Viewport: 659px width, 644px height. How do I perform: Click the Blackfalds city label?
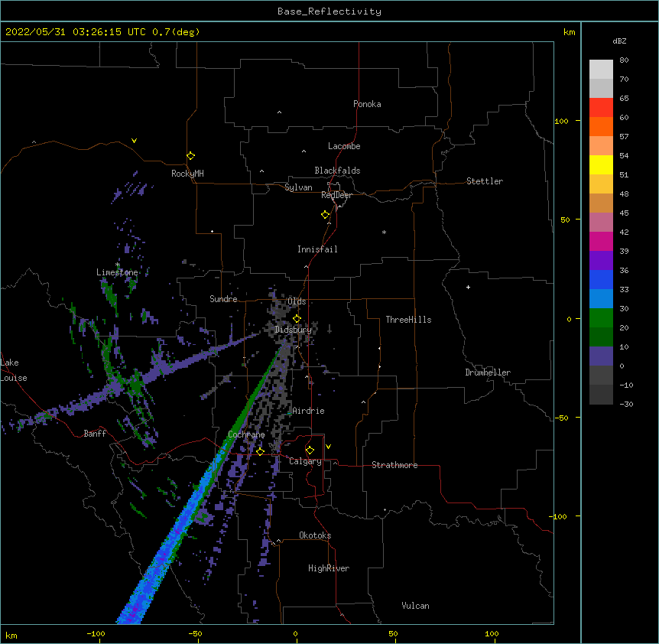[x=337, y=171]
